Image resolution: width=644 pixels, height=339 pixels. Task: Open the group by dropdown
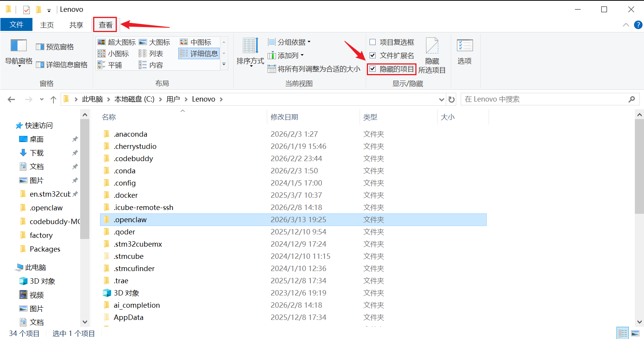289,42
